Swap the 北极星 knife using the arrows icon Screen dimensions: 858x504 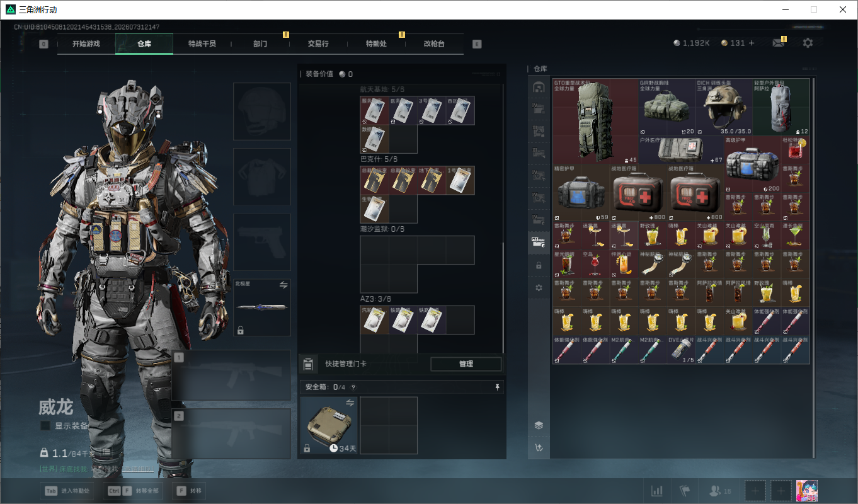coord(283,285)
